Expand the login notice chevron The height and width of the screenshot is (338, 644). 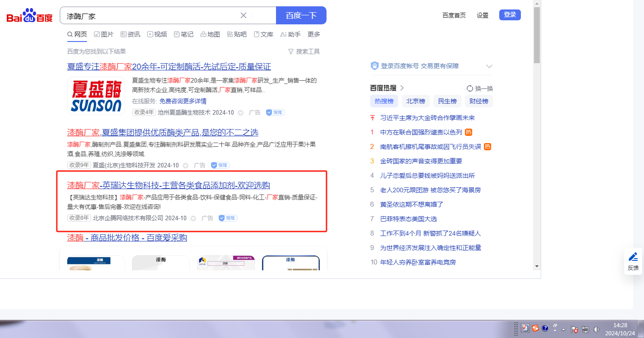pos(489,66)
